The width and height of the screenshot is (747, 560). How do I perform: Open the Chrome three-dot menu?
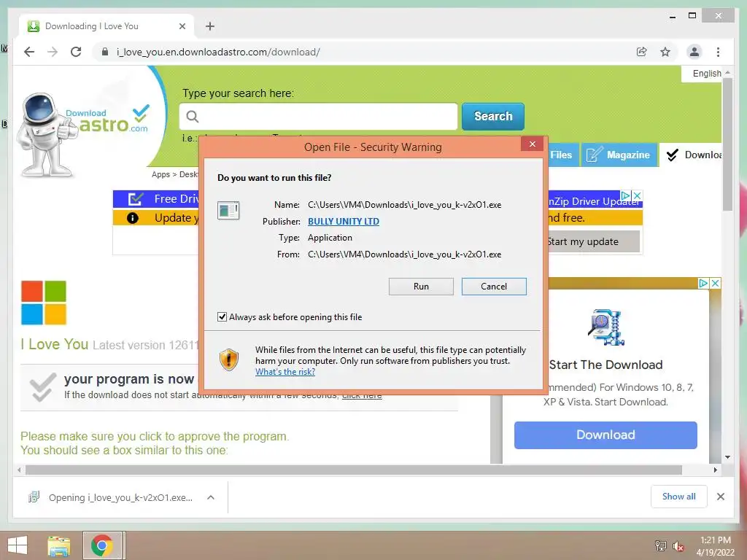pyautogui.click(x=718, y=52)
